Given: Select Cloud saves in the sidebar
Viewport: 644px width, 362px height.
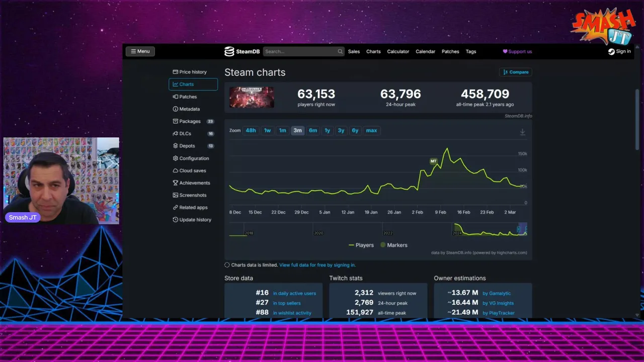Looking at the screenshot, I should point(193,170).
